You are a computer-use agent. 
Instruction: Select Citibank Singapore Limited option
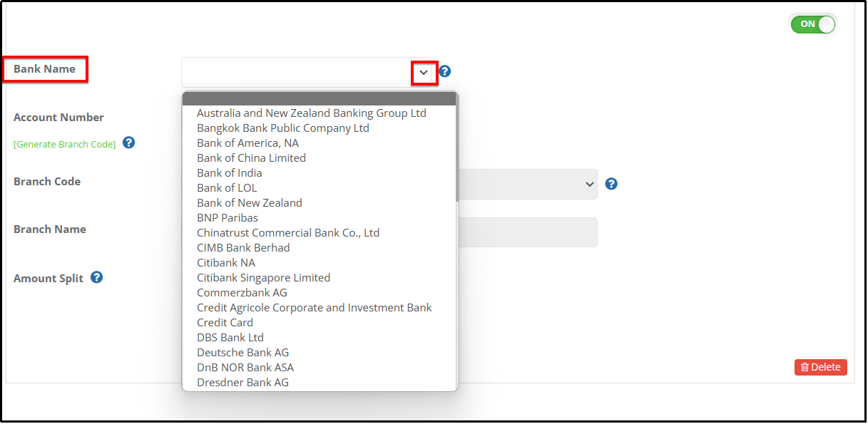(x=263, y=278)
